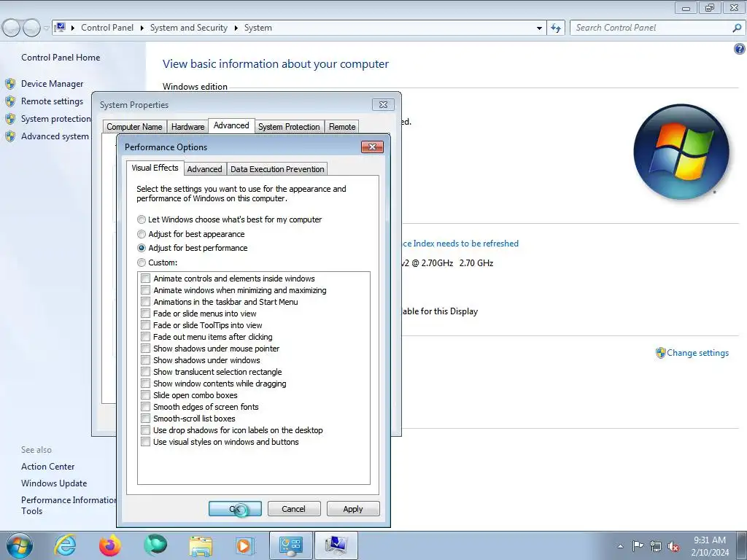
Task: Launch Internet Explorer from the taskbar
Action: pos(65,545)
